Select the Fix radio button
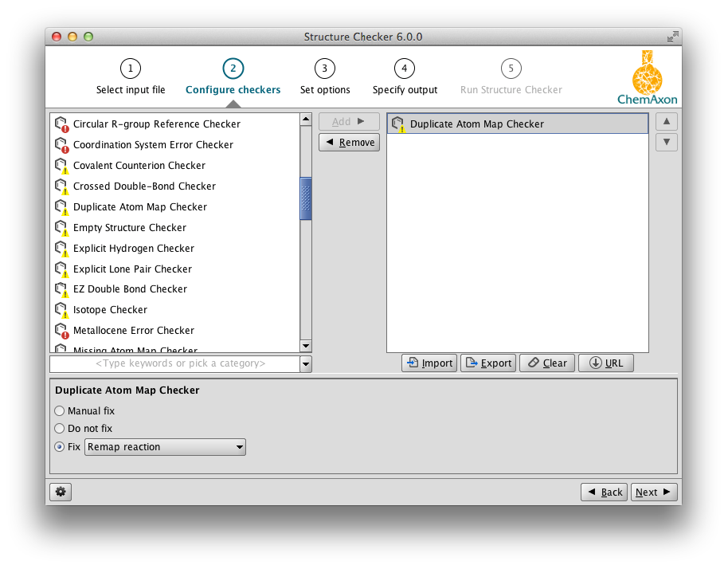 click(x=60, y=447)
